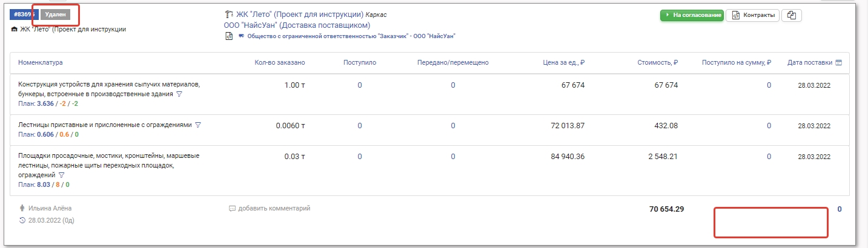This screenshot has width=868, height=248.
Task: Click document icon left of 'Общество' contract line
Action: pyautogui.click(x=229, y=36)
